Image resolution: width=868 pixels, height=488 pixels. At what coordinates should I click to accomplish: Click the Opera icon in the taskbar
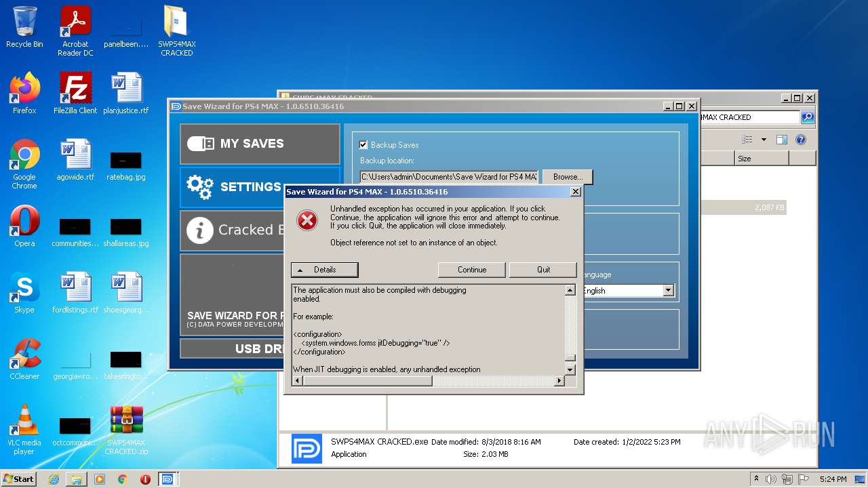145,479
